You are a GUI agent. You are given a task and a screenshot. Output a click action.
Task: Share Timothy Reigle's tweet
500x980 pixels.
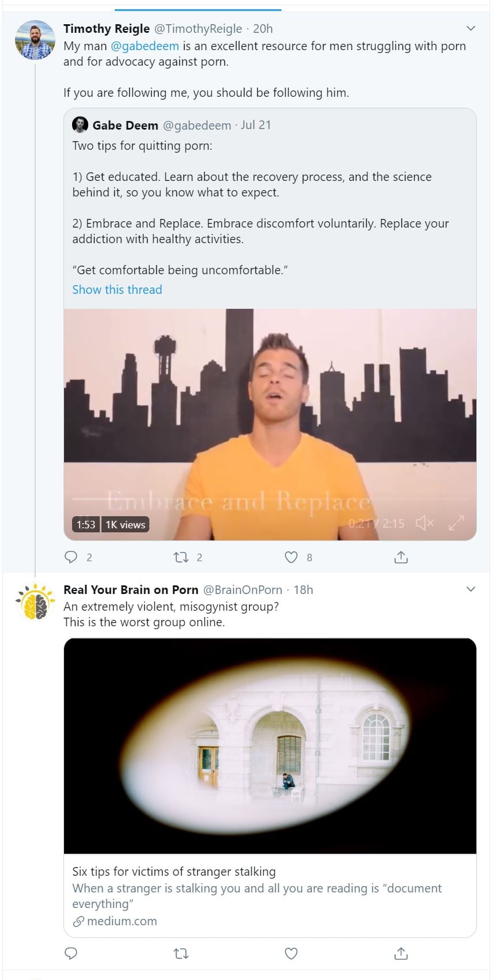click(x=401, y=557)
